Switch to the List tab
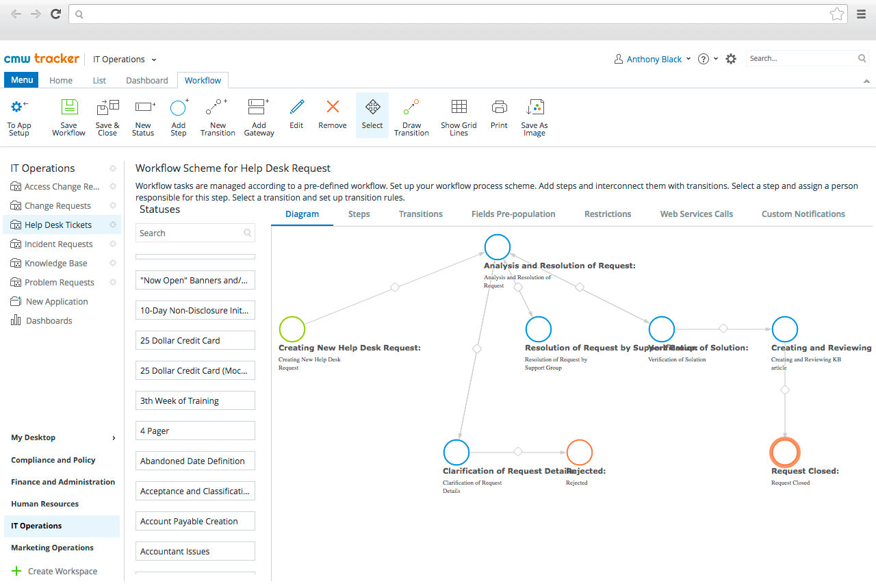The width and height of the screenshot is (876, 588). pyautogui.click(x=99, y=80)
